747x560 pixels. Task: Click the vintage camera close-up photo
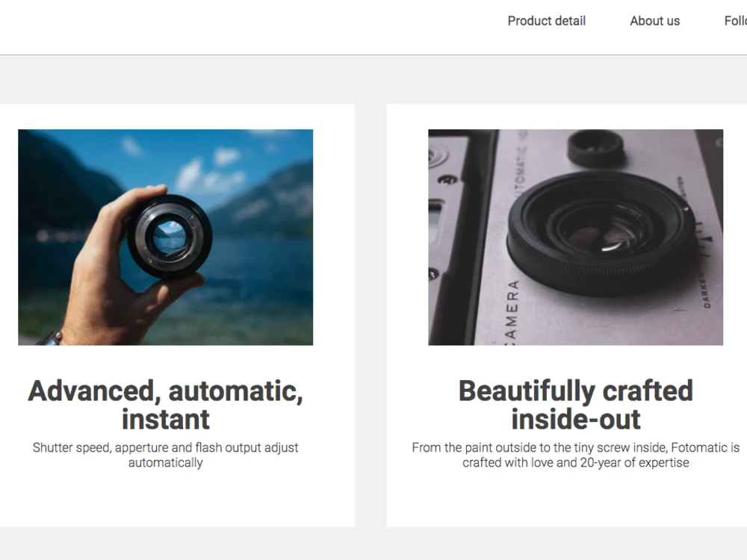pos(575,237)
